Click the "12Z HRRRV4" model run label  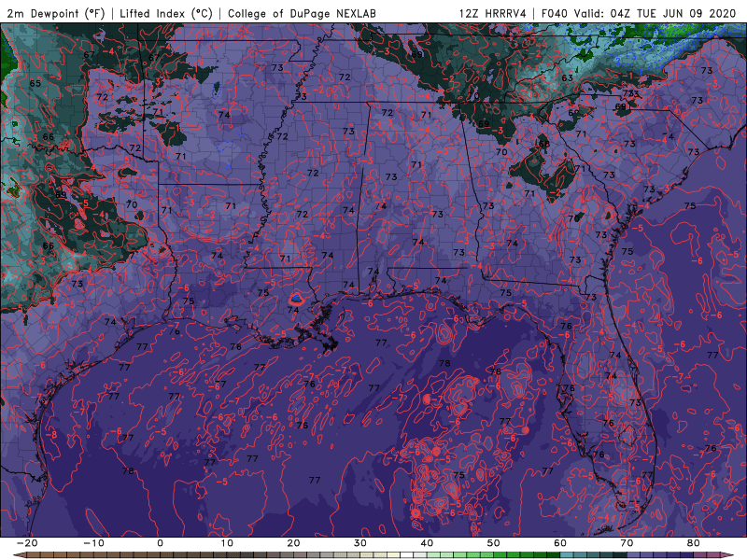coord(493,13)
